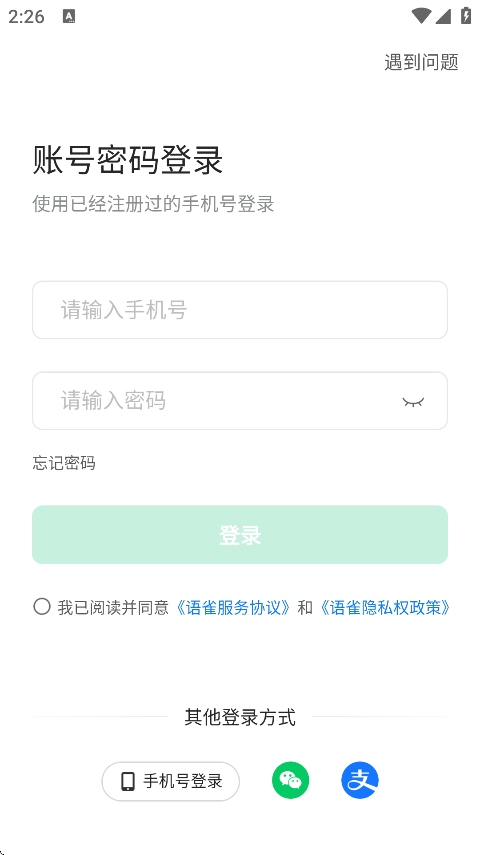Tap the cellular signal icon
The image size is (480, 855).
point(443,16)
